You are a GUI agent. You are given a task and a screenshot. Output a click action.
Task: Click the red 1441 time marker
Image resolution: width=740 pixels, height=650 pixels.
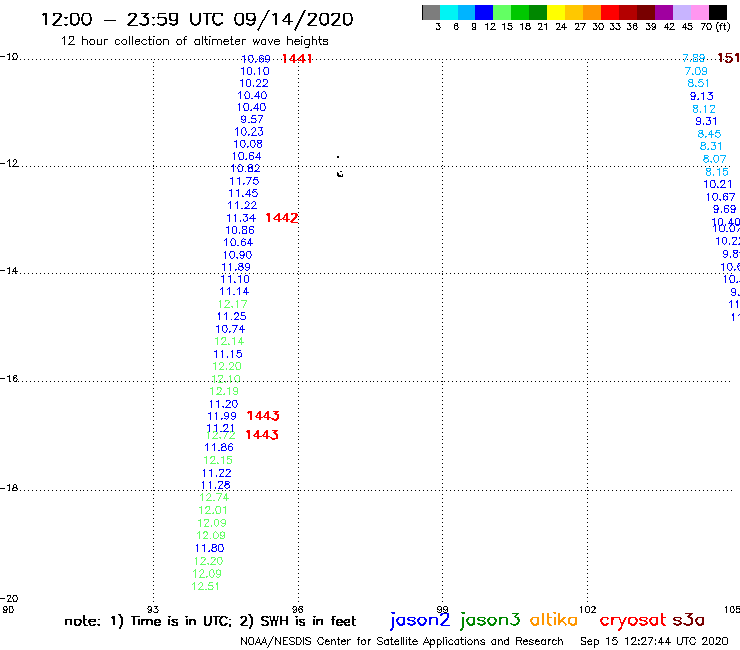click(297, 59)
